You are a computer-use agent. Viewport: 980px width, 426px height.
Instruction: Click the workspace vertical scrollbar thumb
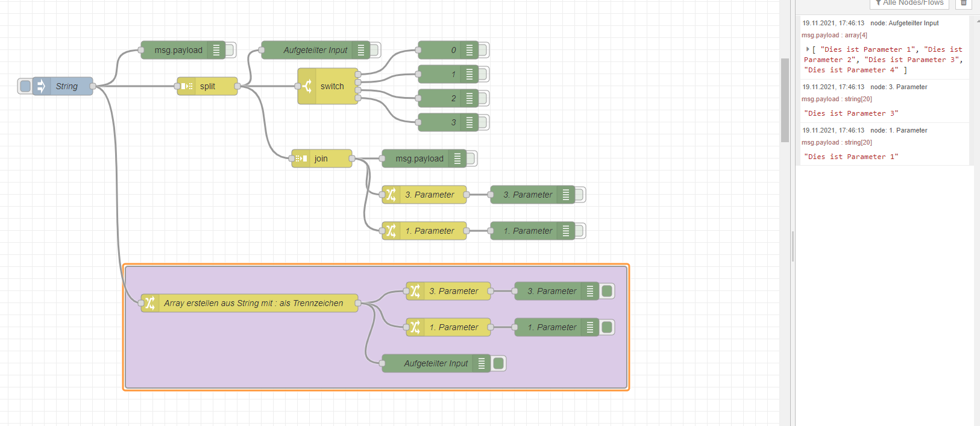click(785, 100)
